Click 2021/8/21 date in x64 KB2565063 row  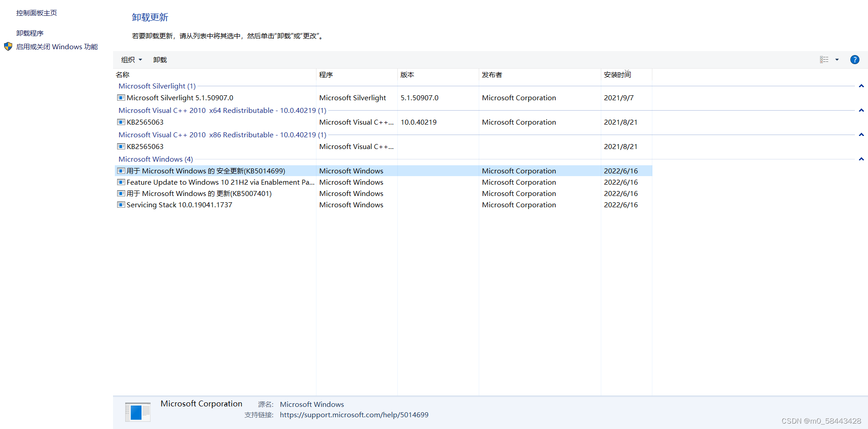(621, 122)
